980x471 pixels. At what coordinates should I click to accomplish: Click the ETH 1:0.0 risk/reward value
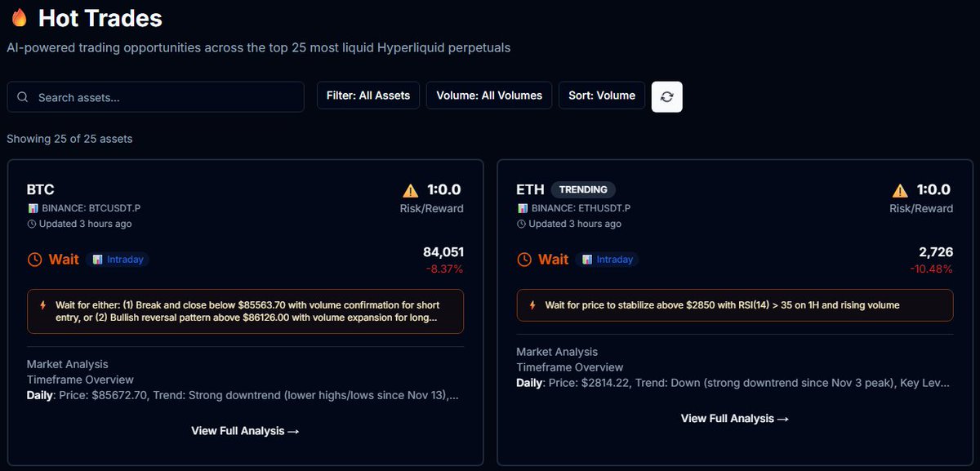933,190
